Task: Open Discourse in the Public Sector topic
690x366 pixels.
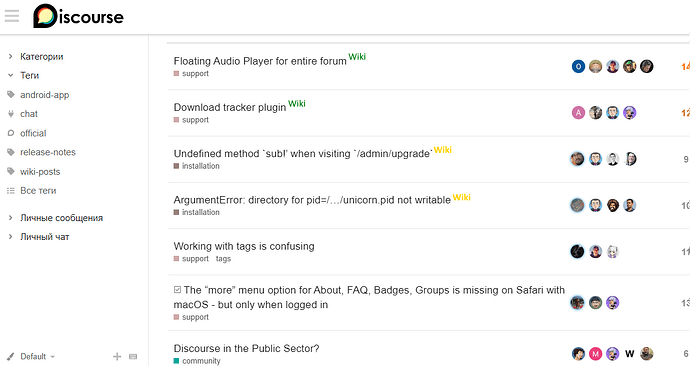Action: (x=246, y=348)
